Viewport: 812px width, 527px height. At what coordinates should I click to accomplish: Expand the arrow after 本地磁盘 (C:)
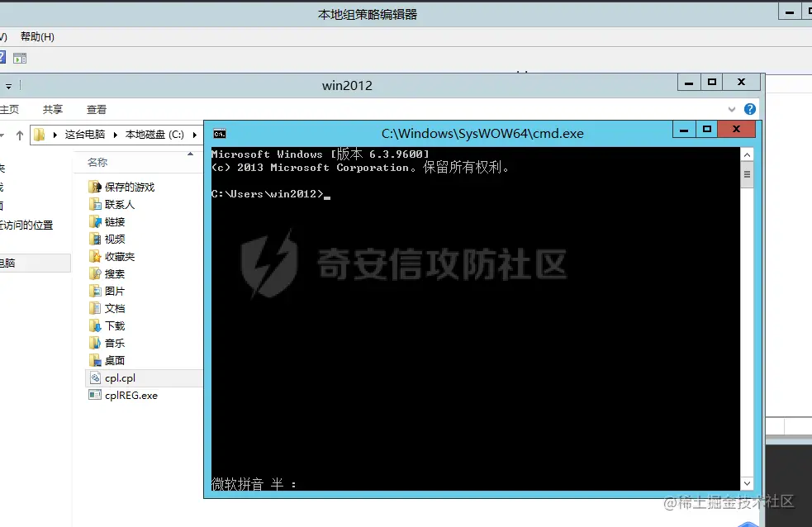click(x=195, y=135)
